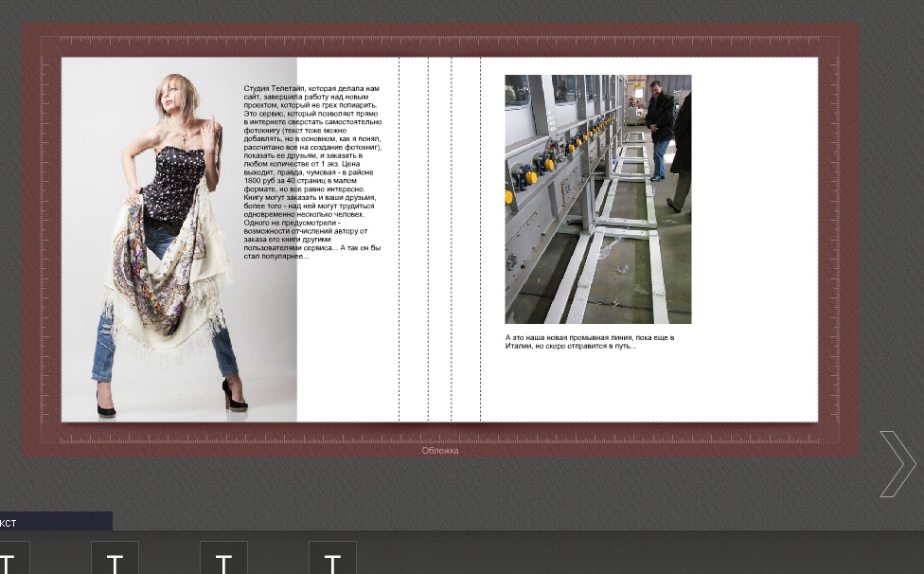
Task: Pick the fourth text template icon
Action: coord(332,561)
